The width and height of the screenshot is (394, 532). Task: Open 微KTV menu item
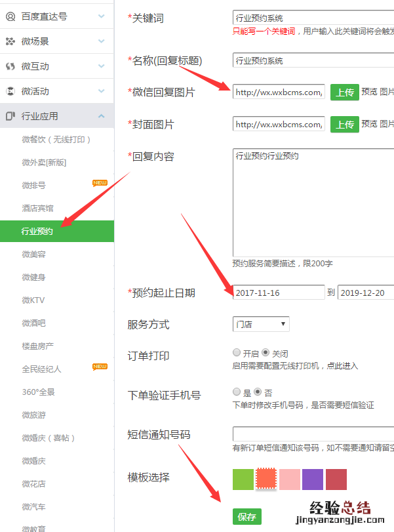coord(33,300)
